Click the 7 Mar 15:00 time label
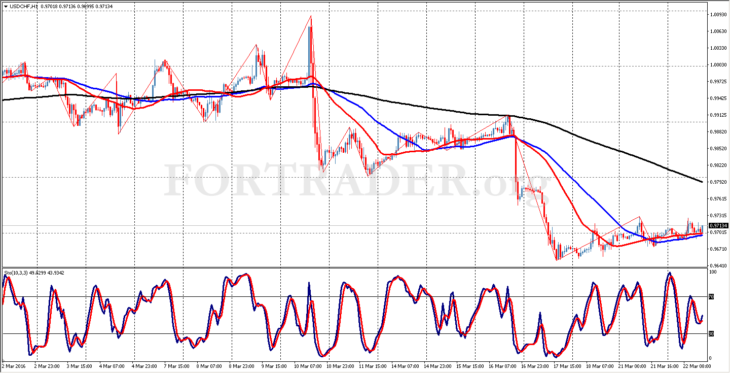Image resolution: width=730 pixels, height=373 pixels. [x=176, y=367]
